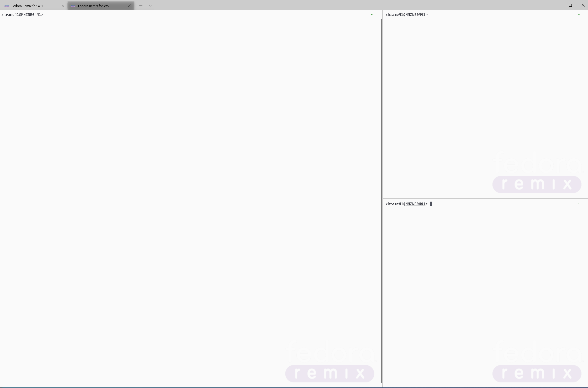Maximize the terminal window

click(570, 5)
